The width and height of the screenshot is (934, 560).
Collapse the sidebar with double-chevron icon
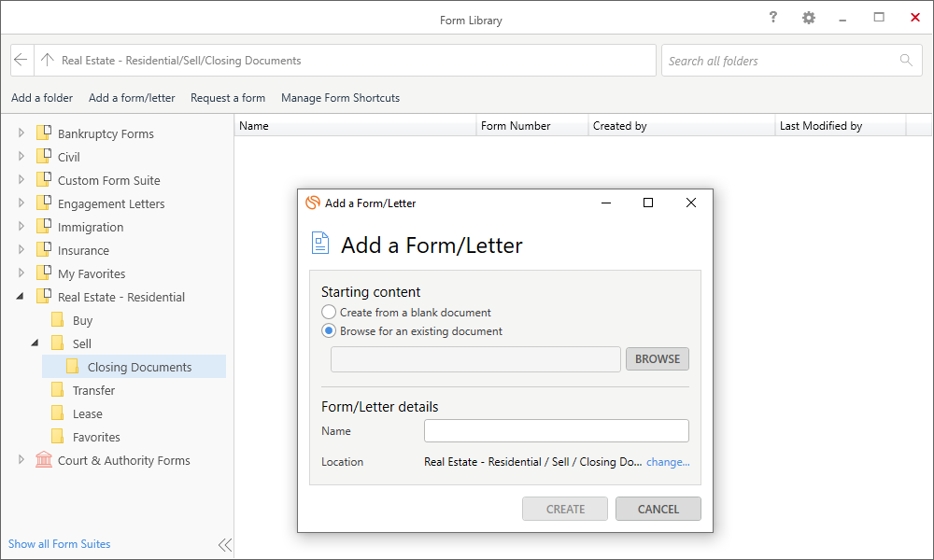point(224,545)
